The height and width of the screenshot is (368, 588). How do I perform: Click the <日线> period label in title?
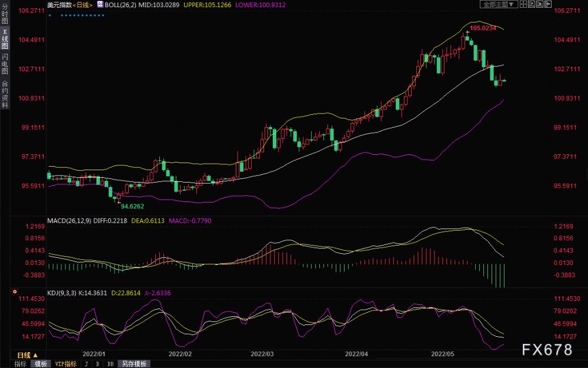click(82, 5)
